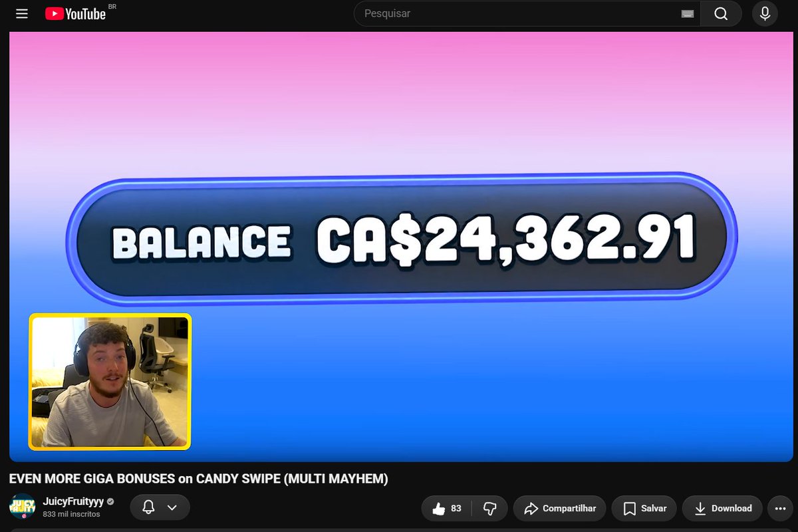
Task: Expand the subscription notification dropdown chevron
Action: click(172, 507)
